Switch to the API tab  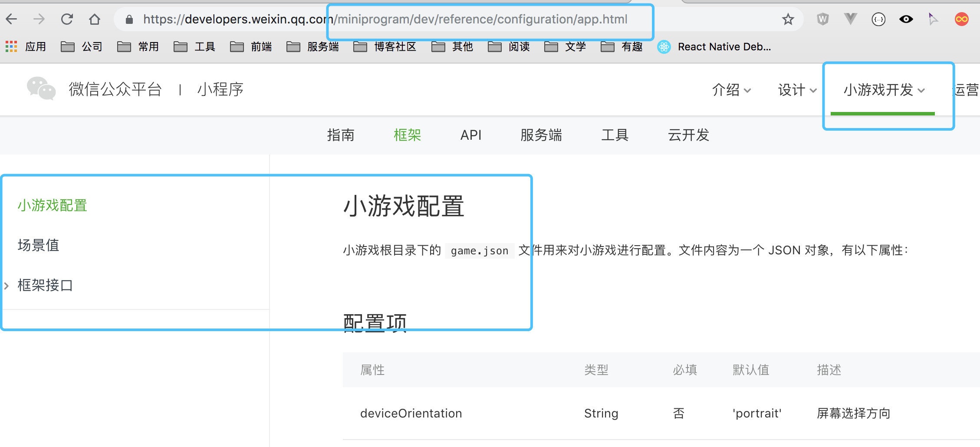471,135
